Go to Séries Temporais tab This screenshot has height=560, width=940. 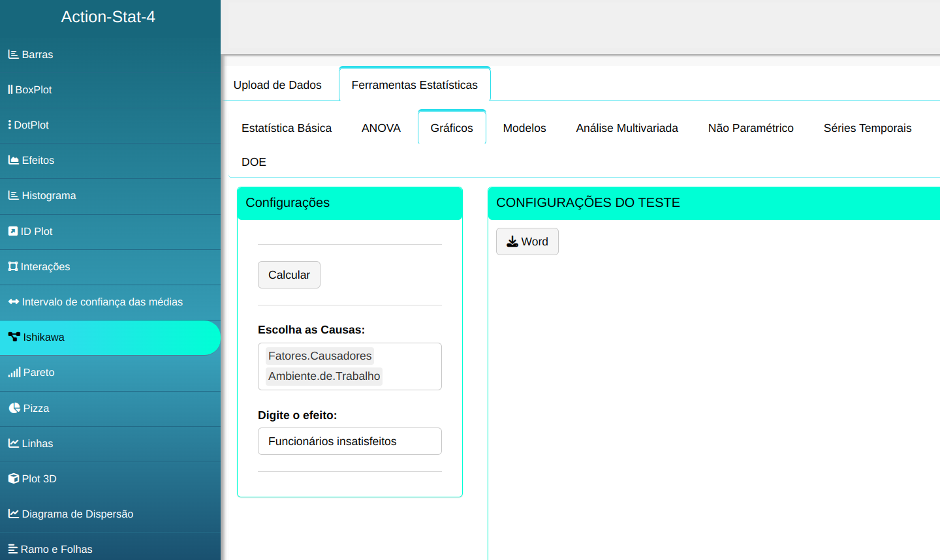pos(867,128)
